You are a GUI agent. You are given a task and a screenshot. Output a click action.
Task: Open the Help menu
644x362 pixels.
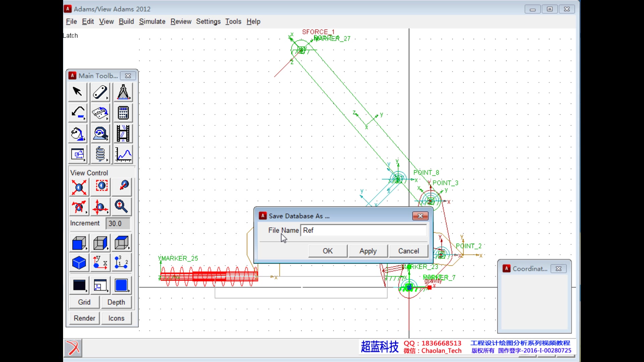click(253, 21)
